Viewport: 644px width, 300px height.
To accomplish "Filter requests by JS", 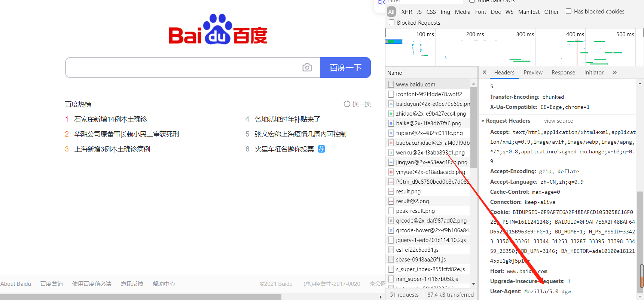I will 419,12.
